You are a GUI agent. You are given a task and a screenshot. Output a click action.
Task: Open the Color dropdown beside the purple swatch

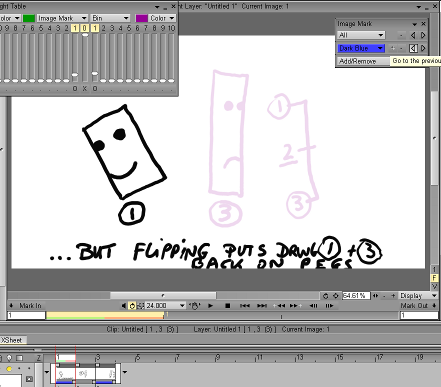coord(162,18)
